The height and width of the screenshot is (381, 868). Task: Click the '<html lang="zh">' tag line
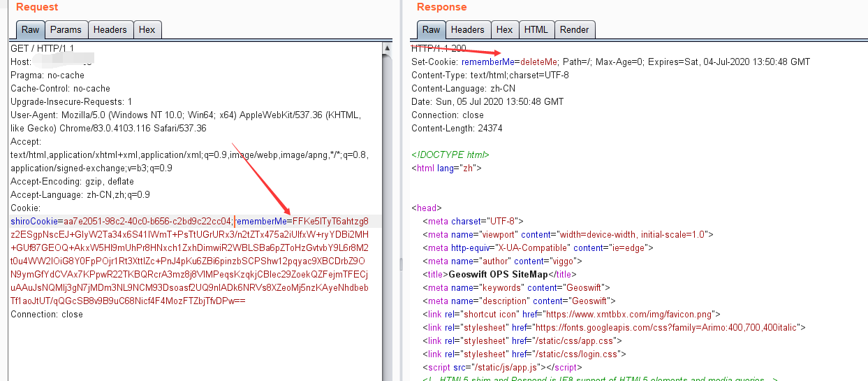point(446,168)
